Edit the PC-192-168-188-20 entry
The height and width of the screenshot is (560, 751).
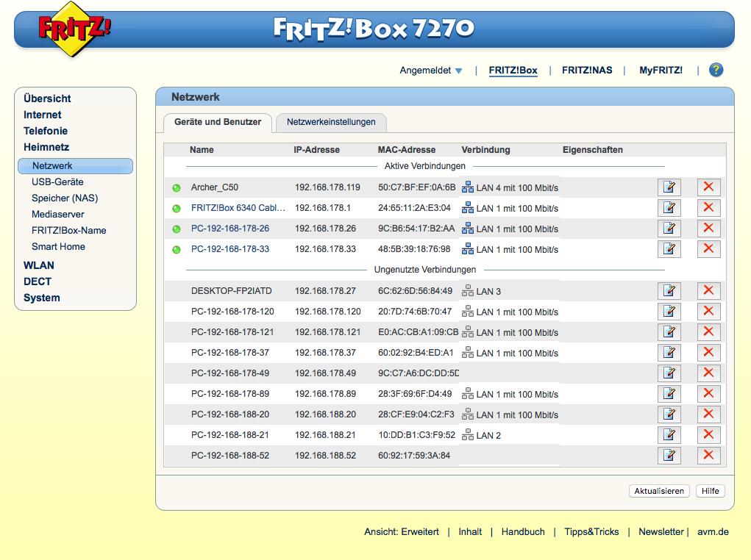[669, 414]
